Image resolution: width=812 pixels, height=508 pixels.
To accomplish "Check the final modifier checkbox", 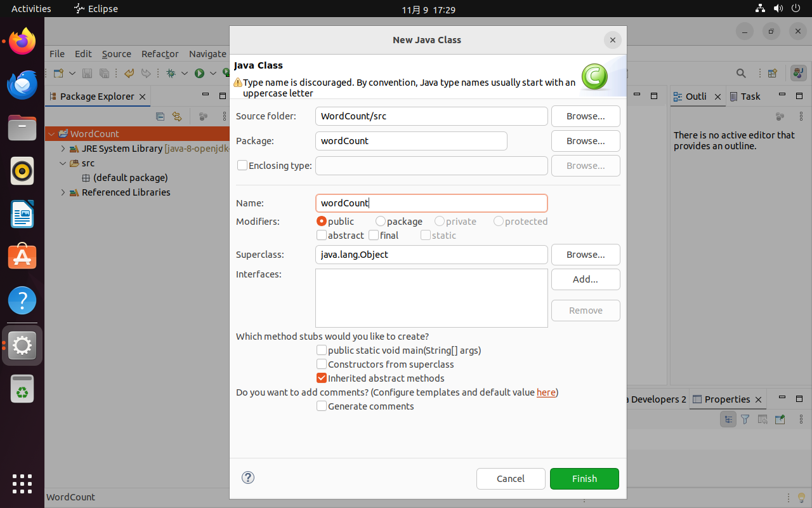I will point(374,235).
